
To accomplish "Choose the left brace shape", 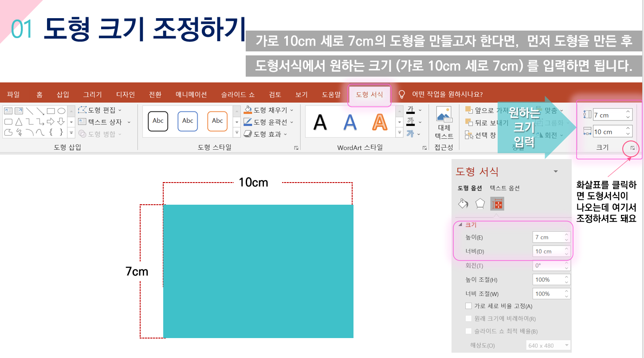I will click(51, 132).
